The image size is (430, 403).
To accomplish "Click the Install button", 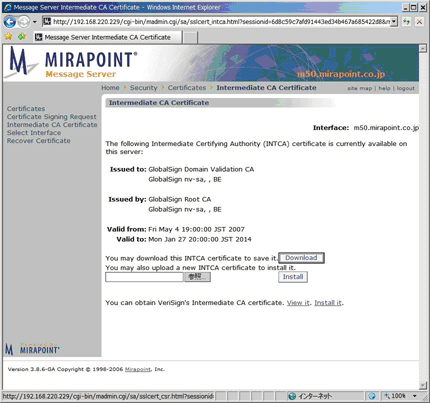I will (x=293, y=277).
